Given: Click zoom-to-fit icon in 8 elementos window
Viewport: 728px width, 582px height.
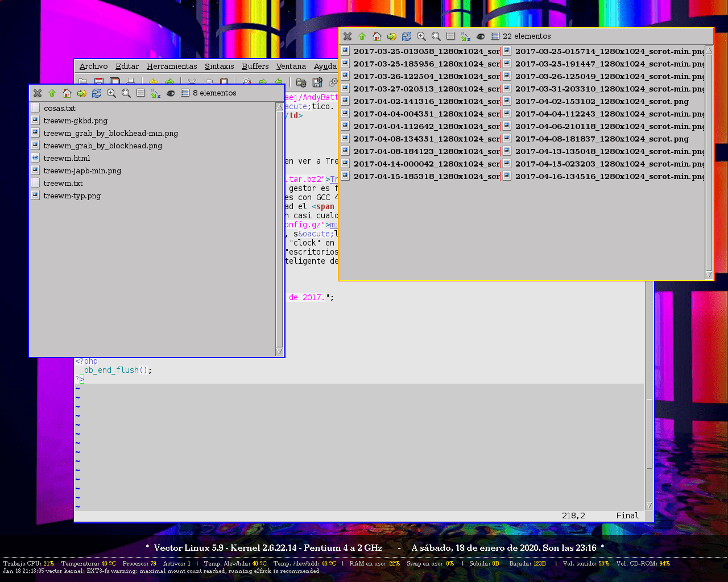Looking at the screenshot, I should pos(126,93).
